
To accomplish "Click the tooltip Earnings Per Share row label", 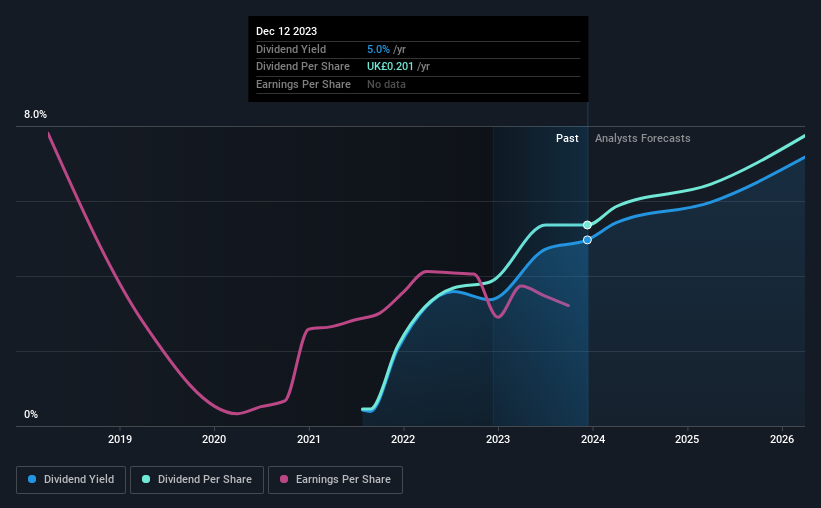I will 303,84.
